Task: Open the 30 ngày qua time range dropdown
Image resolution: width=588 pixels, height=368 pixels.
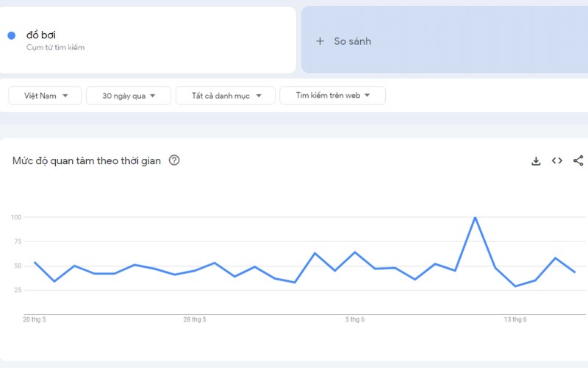Action: click(x=129, y=96)
